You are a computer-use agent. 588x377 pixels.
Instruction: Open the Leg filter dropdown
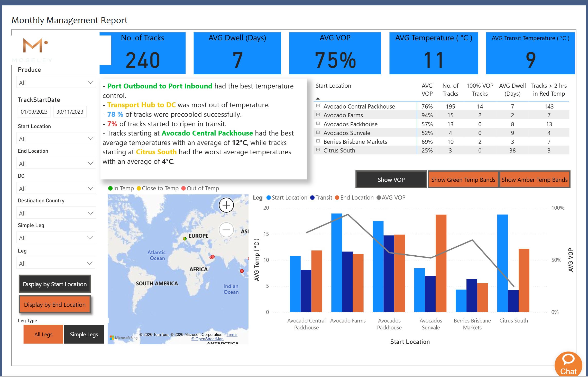[x=56, y=263]
